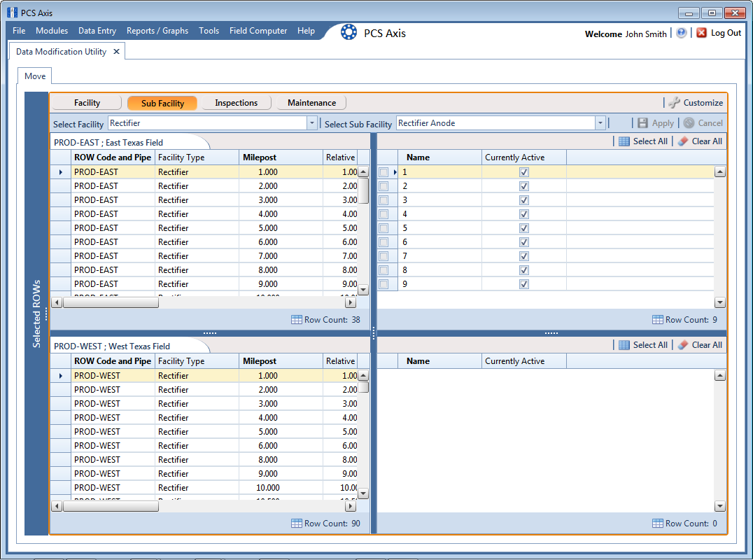753x560 pixels.
Task: Sort by ROW Code and Pipe in PROD-WEST grid
Action: coord(113,360)
